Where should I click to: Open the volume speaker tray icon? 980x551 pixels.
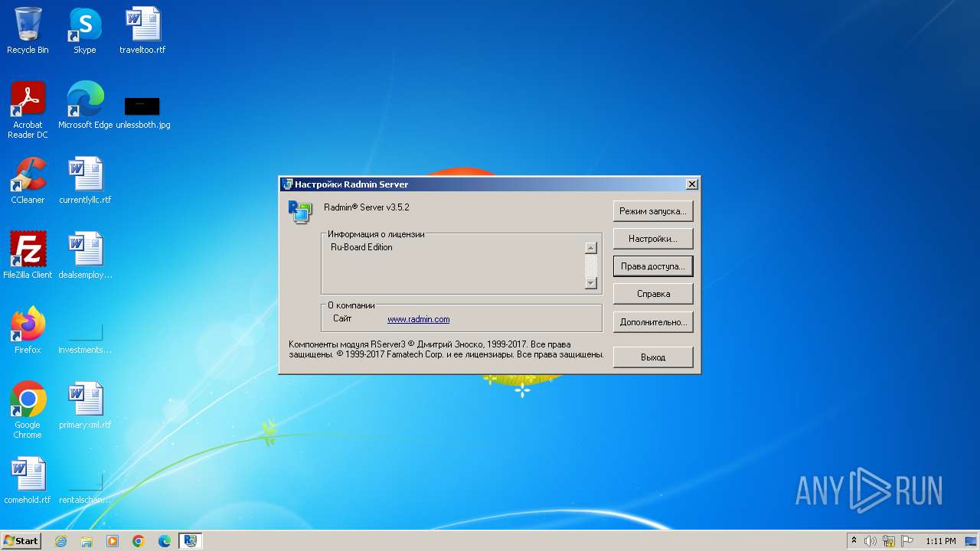(871, 541)
